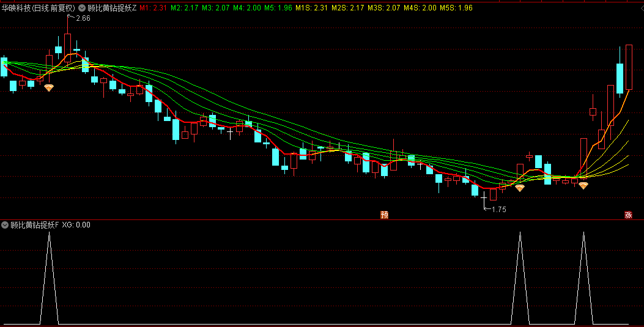Click the red 涨 marker icon
Viewport: 644px width, 327px height.
(628, 215)
